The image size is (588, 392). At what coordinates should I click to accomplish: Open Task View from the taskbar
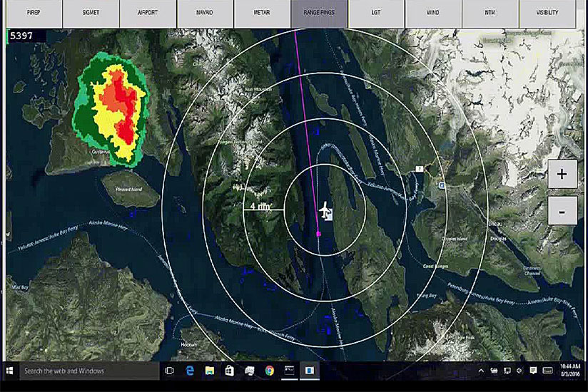(169, 371)
